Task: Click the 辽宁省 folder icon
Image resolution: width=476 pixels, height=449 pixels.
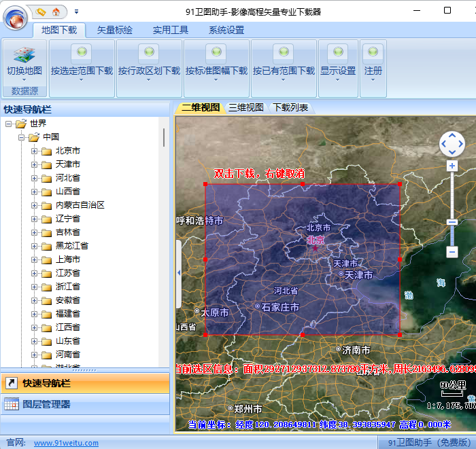Action: coord(46,219)
